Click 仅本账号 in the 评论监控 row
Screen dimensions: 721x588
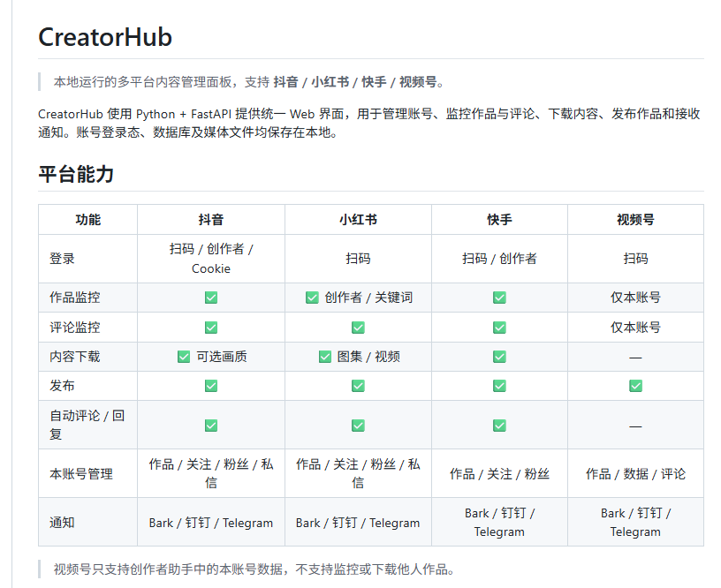coord(635,328)
